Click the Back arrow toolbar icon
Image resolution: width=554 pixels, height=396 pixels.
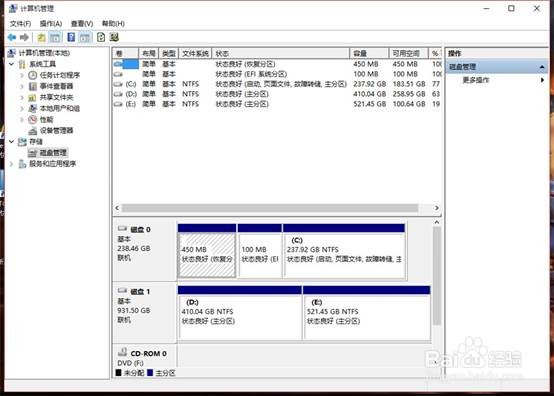coord(12,37)
